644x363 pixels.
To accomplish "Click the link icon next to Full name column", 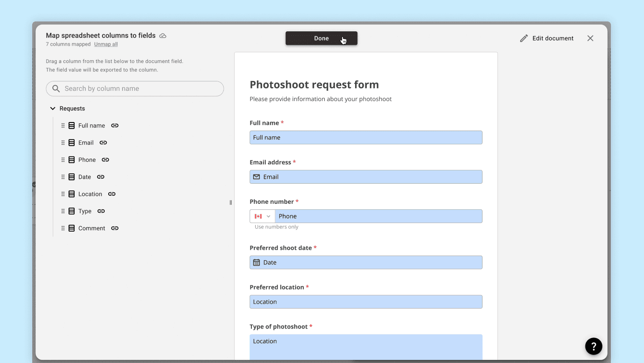I will 115,126.
